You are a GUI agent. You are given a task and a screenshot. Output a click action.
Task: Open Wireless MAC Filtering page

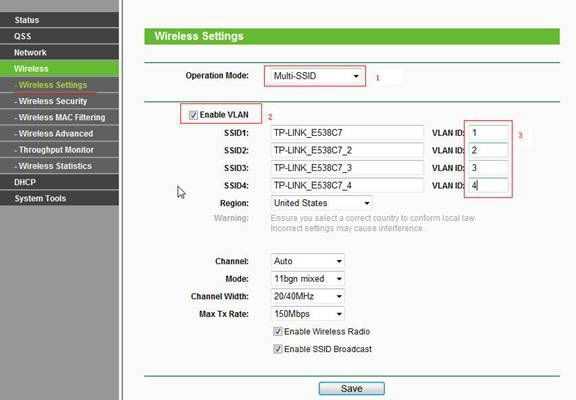click(59, 117)
